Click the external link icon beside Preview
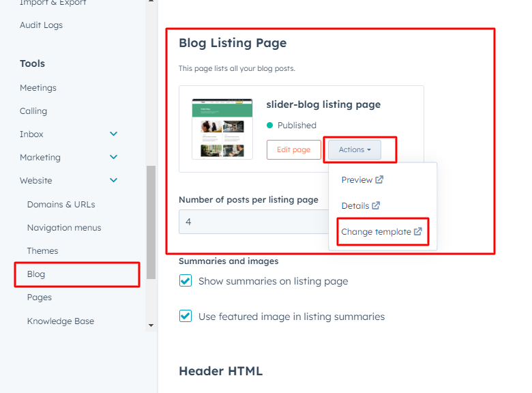 pos(379,180)
